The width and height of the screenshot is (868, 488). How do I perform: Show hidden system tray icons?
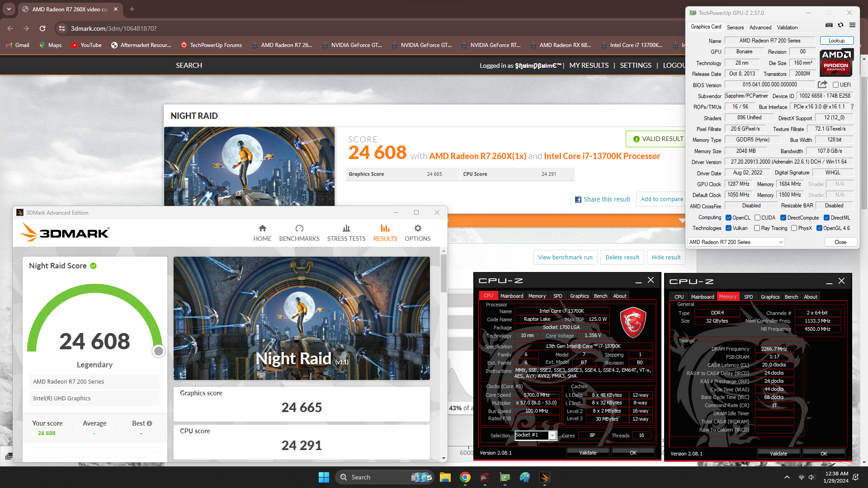click(x=787, y=477)
